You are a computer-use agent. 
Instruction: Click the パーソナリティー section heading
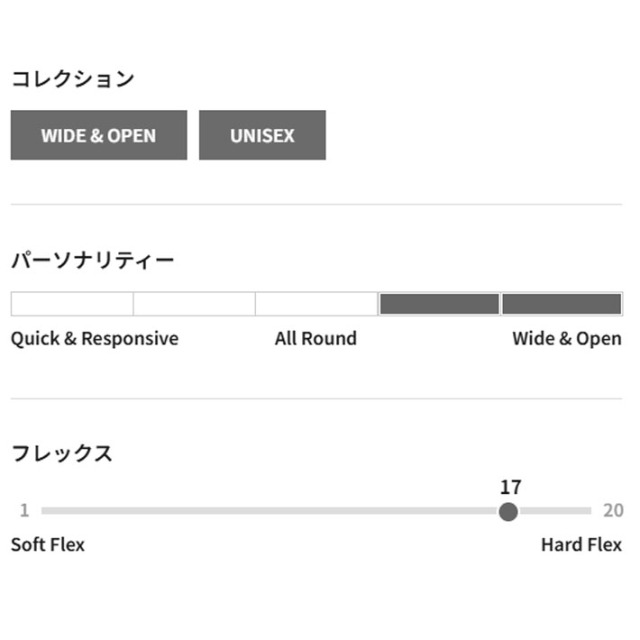pos(93,260)
